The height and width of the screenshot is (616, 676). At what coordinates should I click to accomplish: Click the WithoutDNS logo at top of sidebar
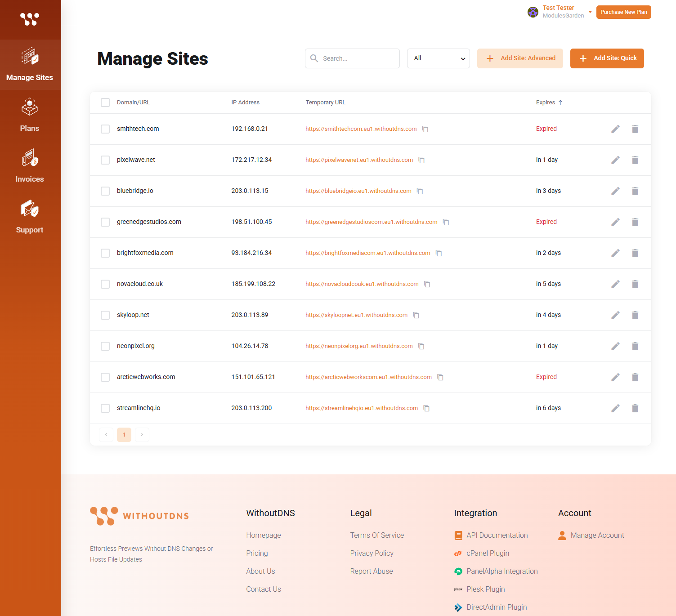30,19
